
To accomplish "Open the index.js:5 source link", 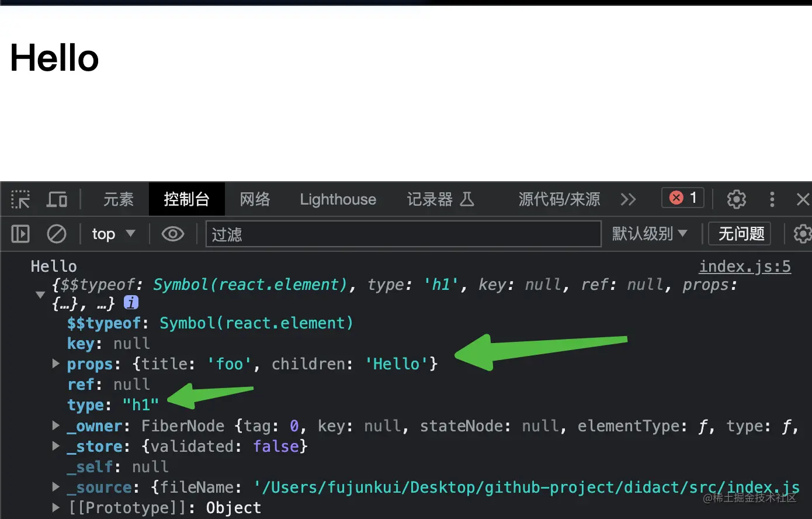I will tap(745, 267).
